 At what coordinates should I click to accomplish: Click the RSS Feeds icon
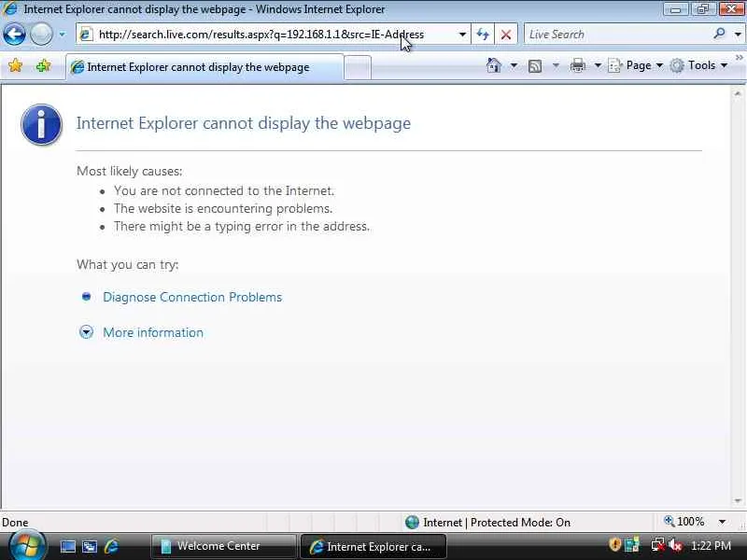(x=535, y=65)
